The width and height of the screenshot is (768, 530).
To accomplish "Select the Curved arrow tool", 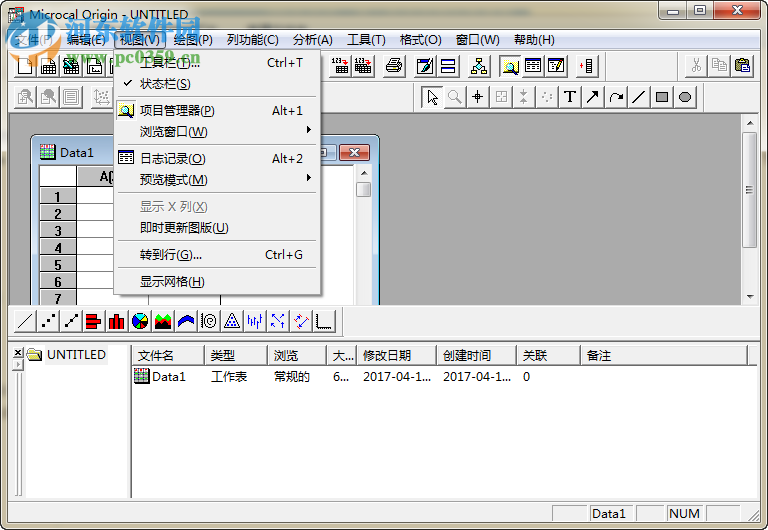I will point(616,97).
